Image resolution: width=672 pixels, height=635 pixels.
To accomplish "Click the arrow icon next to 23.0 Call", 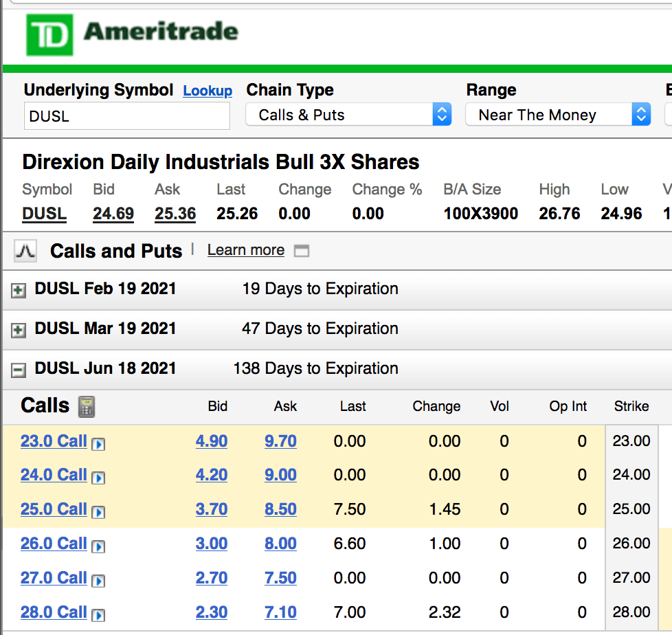I will pos(98,444).
